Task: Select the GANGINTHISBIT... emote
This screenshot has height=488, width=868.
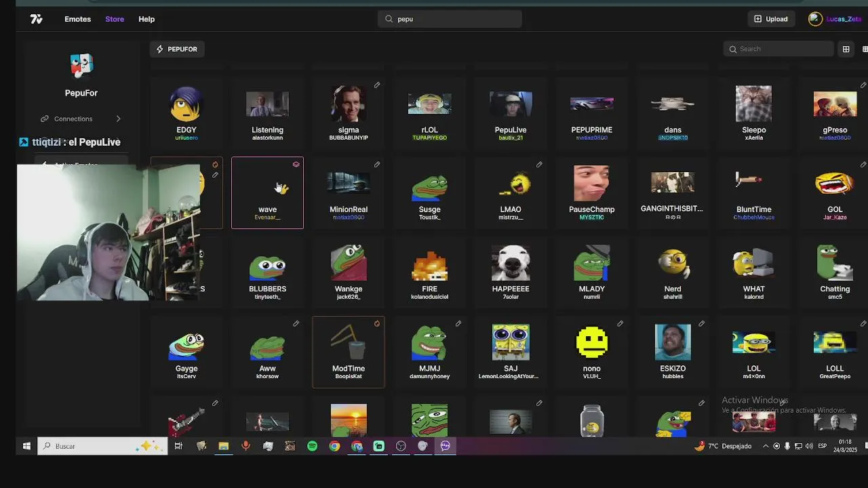Action: pyautogui.click(x=673, y=192)
